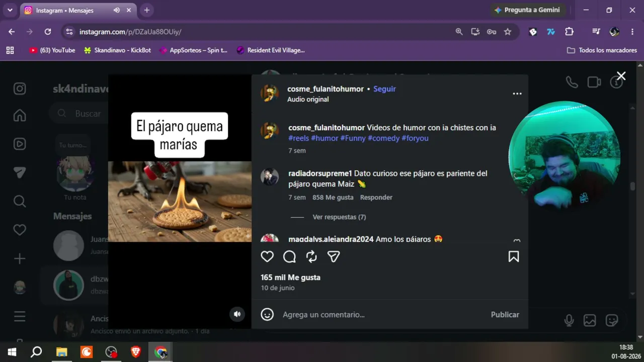
Task: Expand the Todos los marcadores folder
Action: click(602, 50)
